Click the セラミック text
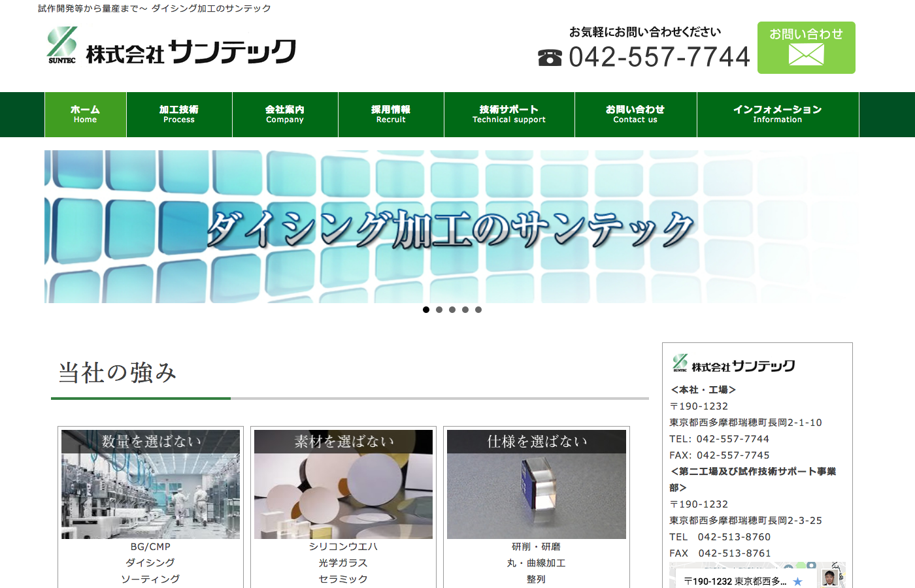This screenshot has height=588, width=915. 343,579
